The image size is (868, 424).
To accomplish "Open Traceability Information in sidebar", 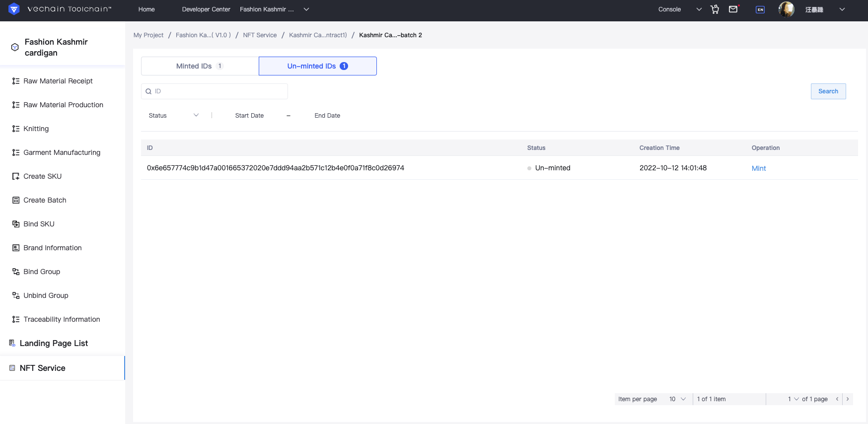I will [62, 319].
